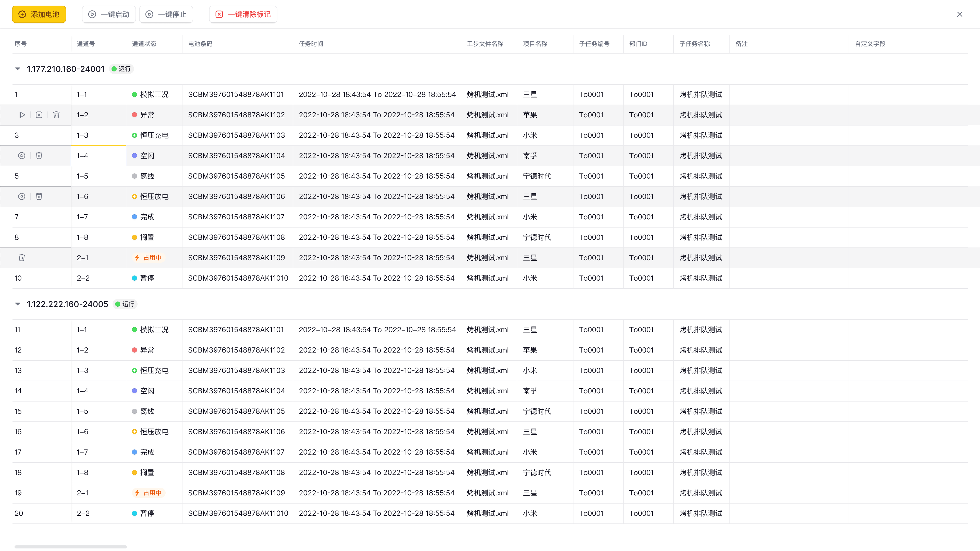Click the 恒压放电 status in the first group
This screenshot has width=980, height=551.
click(x=150, y=196)
